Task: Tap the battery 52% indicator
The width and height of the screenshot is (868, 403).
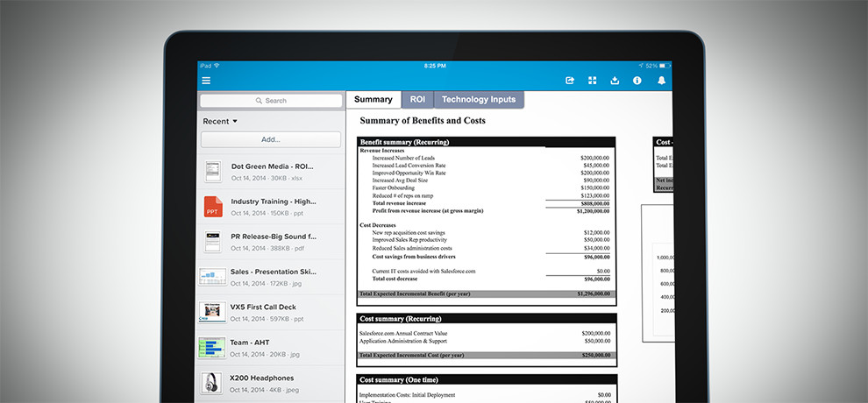Action: tap(657, 65)
